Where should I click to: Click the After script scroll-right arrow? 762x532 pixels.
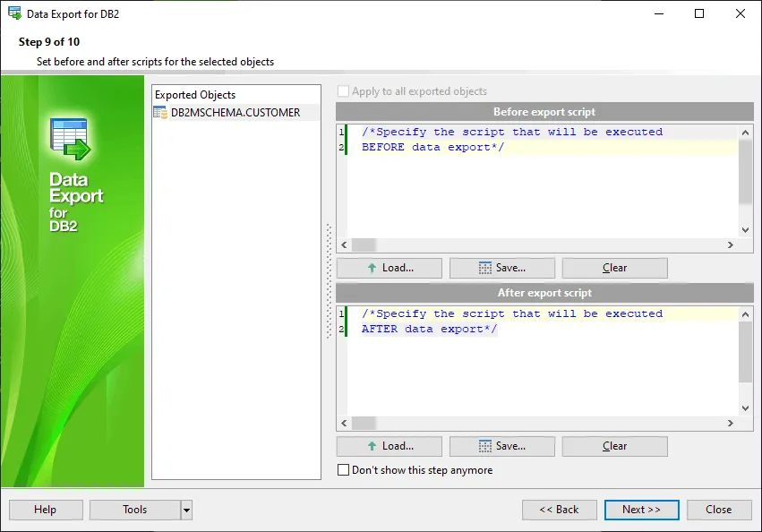click(731, 423)
